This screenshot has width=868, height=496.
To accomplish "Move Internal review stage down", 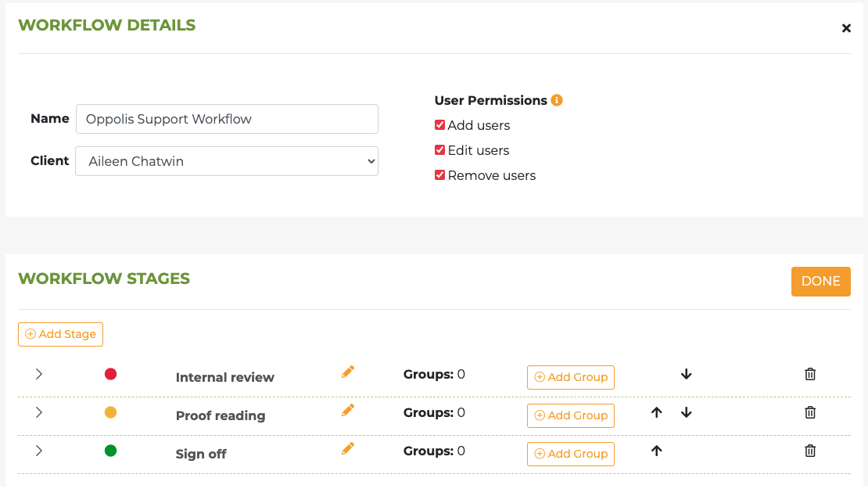I will point(687,374).
